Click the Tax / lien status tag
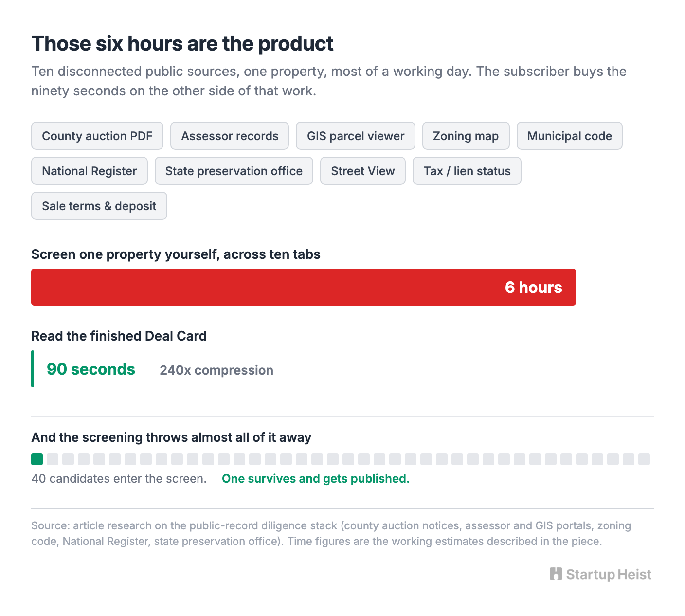Screen dimensions: 685x616 point(467,171)
